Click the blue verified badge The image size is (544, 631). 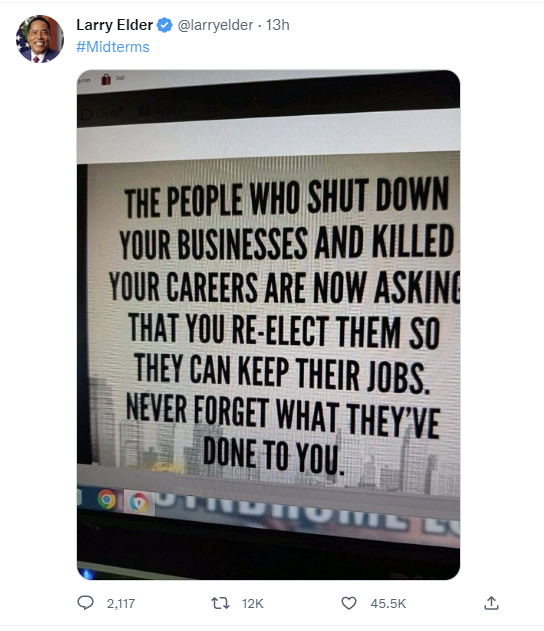point(164,25)
